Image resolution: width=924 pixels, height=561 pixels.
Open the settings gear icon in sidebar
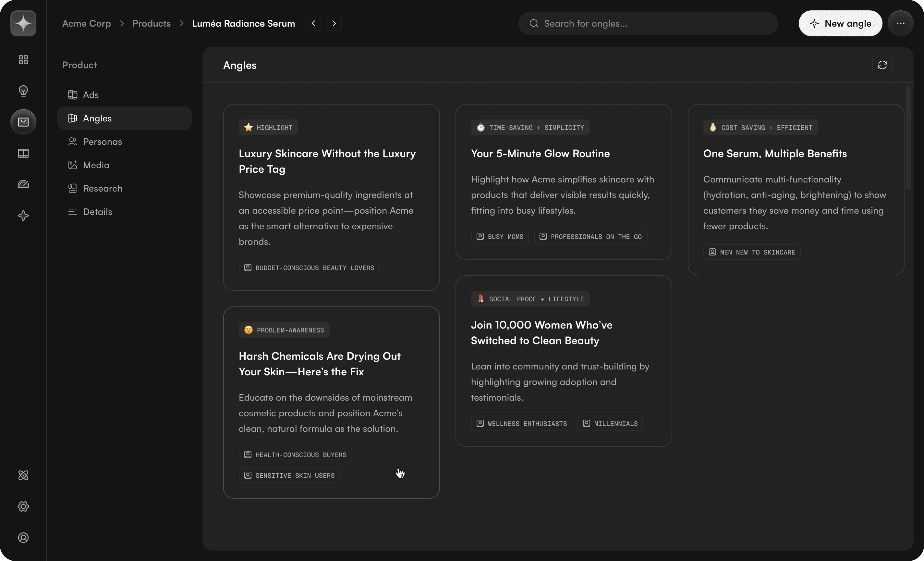pos(23,506)
